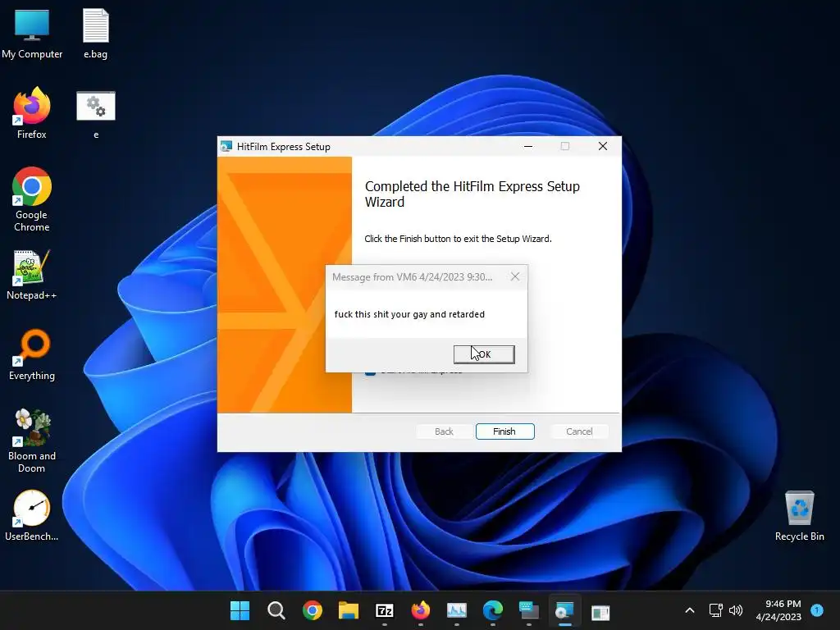This screenshot has width=840, height=630.
Task: Open Everything search desktop shortcut
Action: pyautogui.click(x=32, y=355)
